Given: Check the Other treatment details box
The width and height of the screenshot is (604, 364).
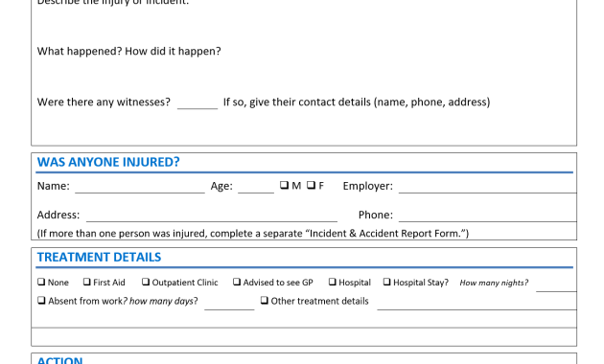Looking at the screenshot, I should coord(265,300).
